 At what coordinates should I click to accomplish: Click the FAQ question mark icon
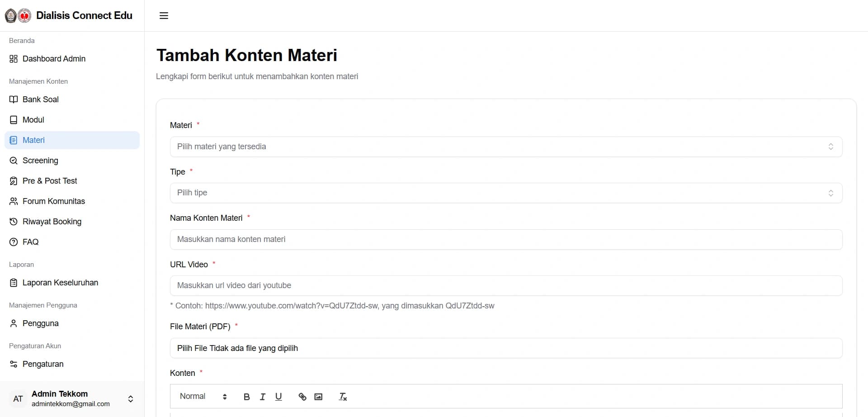pyautogui.click(x=14, y=242)
